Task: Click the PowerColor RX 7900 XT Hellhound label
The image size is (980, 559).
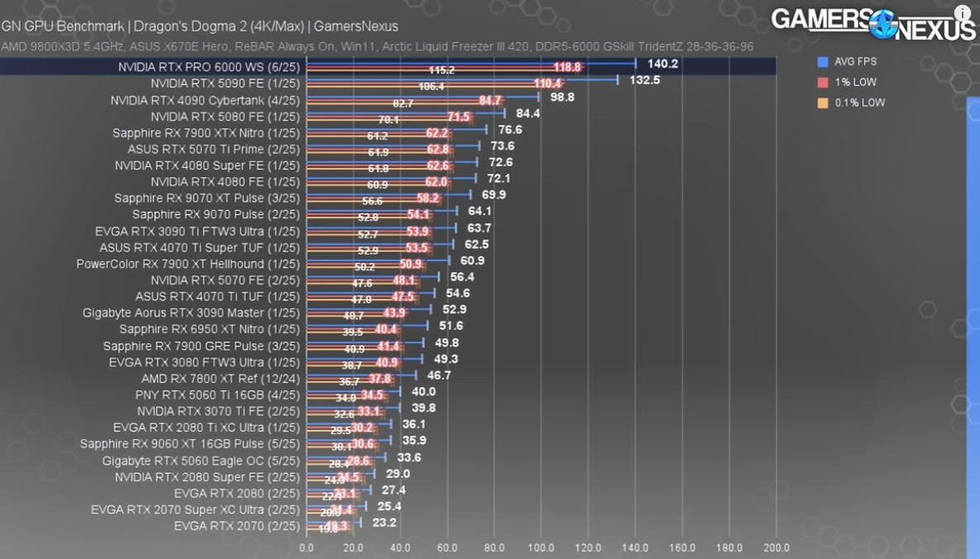Action: click(x=188, y=264)
